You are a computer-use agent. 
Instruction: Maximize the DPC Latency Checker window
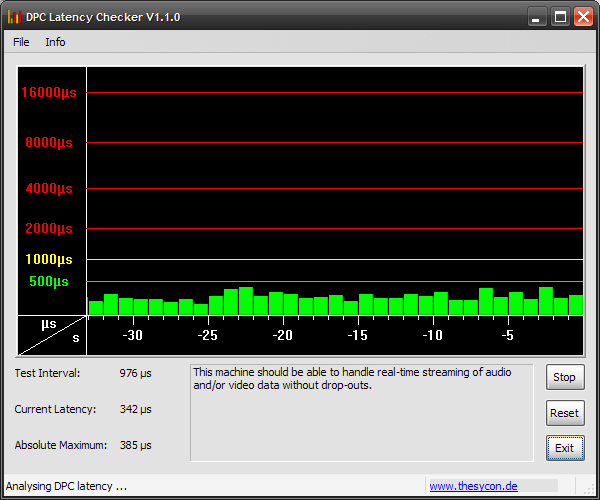[560, 17]
